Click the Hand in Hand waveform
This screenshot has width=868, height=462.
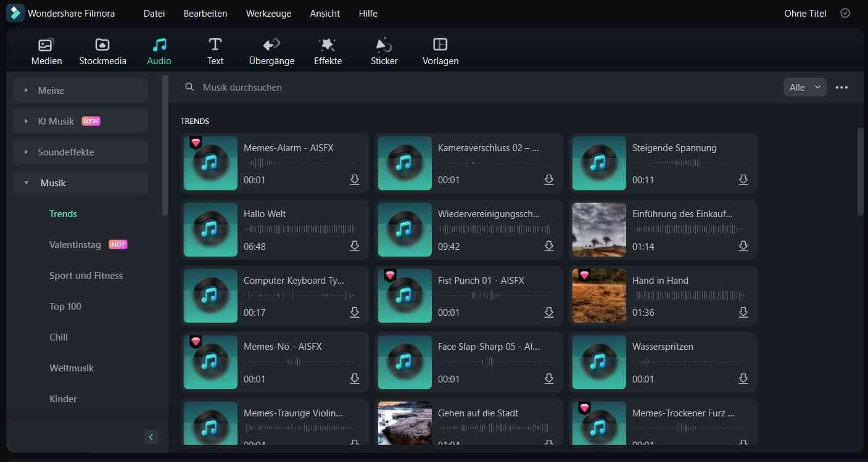pos(689,296)
